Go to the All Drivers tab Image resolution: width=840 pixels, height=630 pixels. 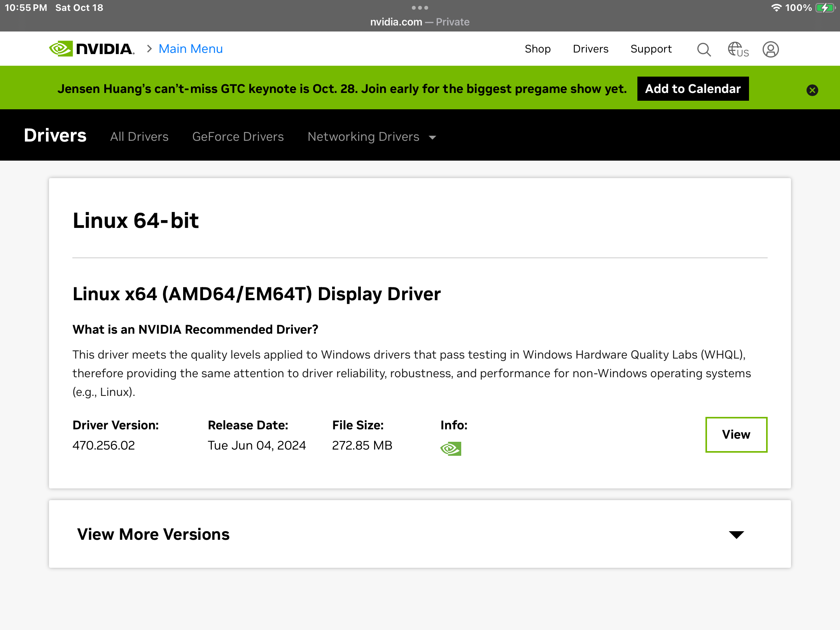pos(139,137)
